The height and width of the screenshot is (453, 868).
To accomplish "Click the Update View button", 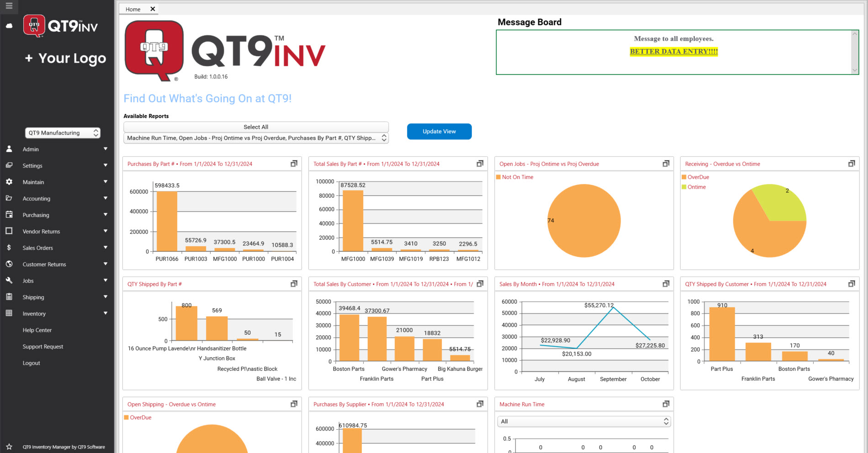I will [439, 131].
